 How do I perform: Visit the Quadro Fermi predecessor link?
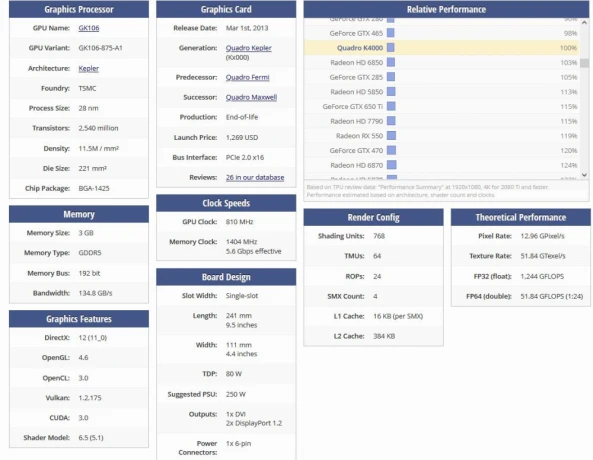(x=247, y=78)
